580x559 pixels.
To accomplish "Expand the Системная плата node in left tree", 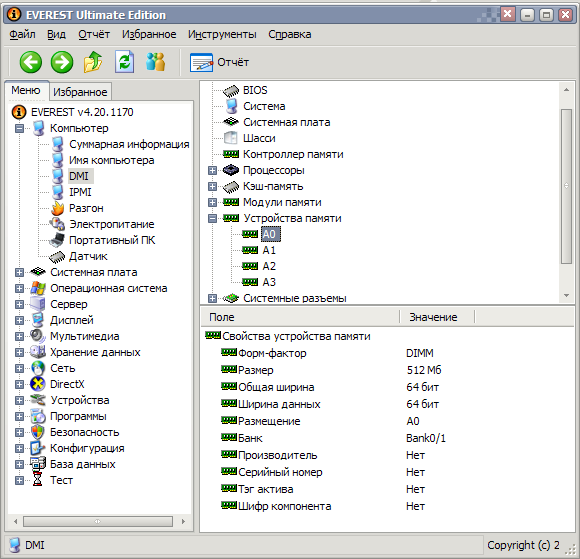I will 19,272.
